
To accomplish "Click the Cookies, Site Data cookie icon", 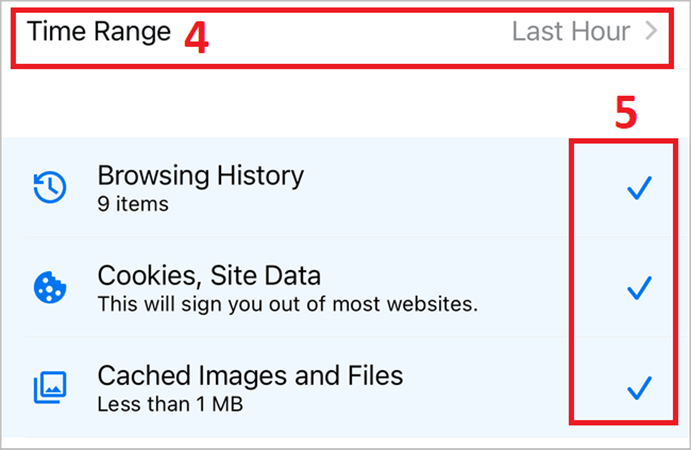I will point(49,288).
